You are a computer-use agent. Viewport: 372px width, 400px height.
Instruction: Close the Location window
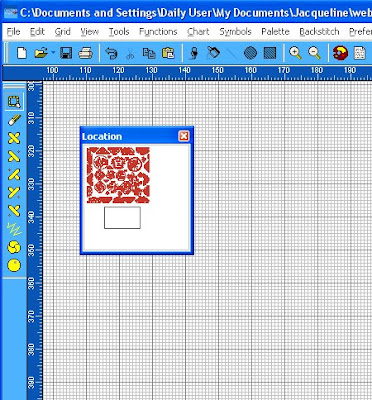pyautogui.click(x=184, y=136)
